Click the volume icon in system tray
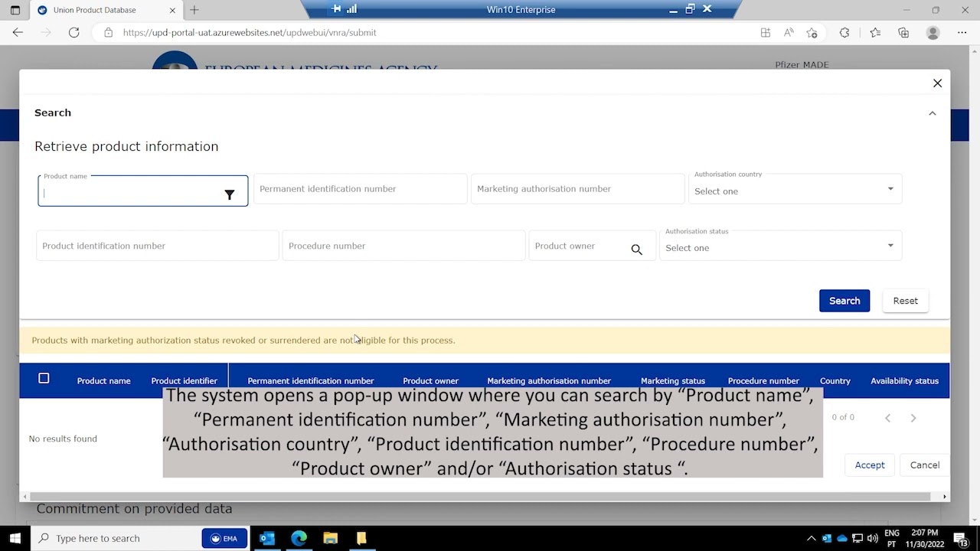 pos(872,538)
